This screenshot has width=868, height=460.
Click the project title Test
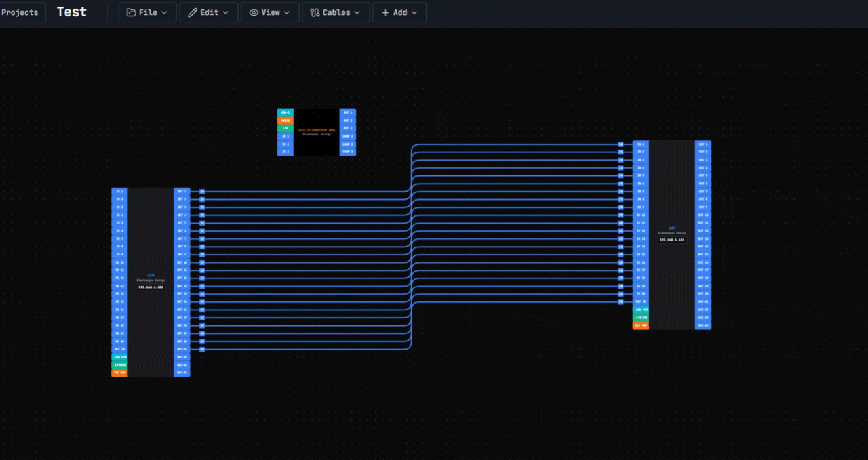coord(72,12)
